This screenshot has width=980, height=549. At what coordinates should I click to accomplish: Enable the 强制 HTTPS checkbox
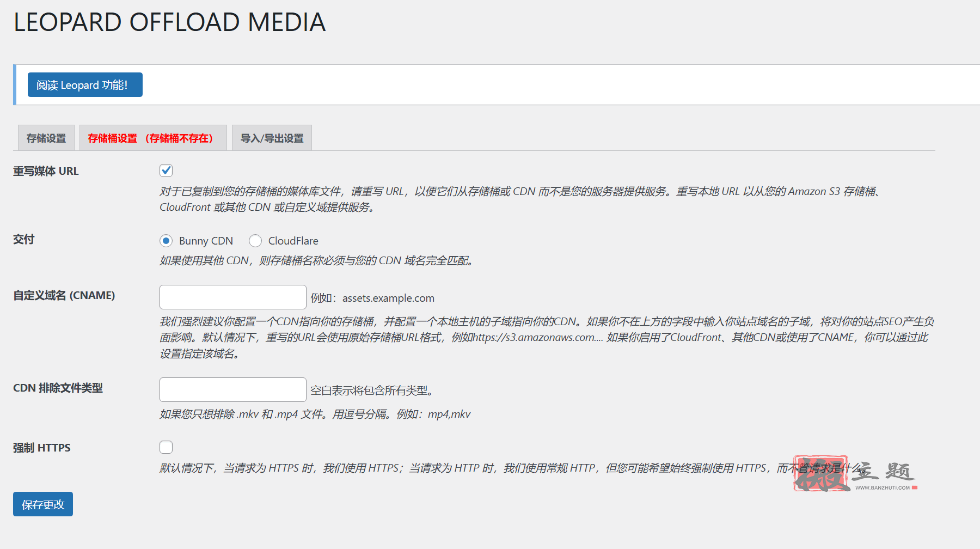point(166,447)
